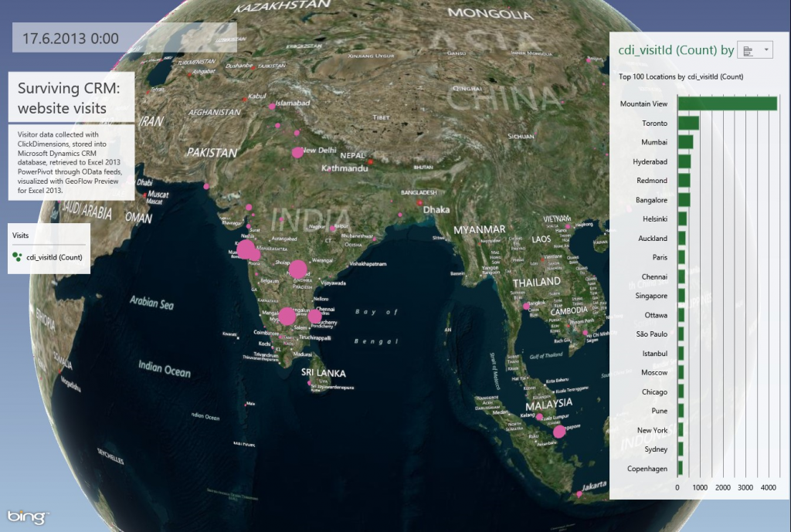
Task: Click the Bangalore pink bubble on the map
Action: point(287,316)
